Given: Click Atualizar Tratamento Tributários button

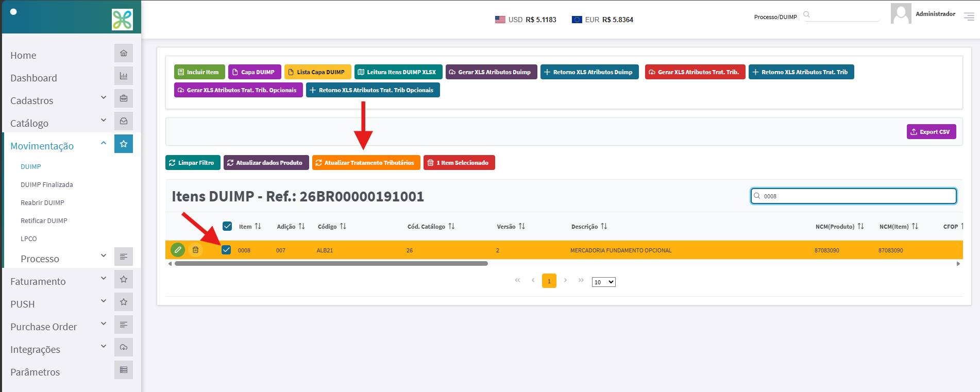Looking at the screenshot, I should (x=366, y=163).
